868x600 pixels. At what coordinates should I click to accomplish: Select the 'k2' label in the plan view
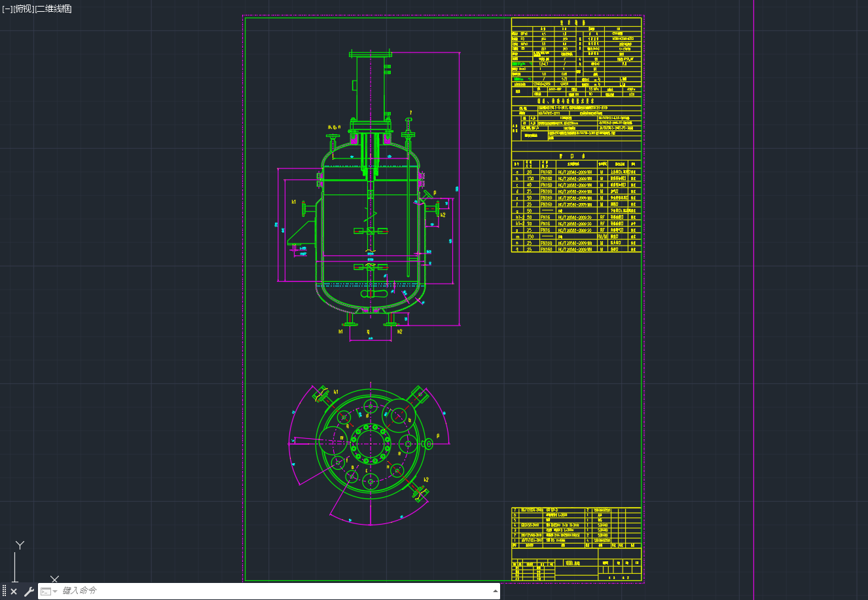(426, 479)
